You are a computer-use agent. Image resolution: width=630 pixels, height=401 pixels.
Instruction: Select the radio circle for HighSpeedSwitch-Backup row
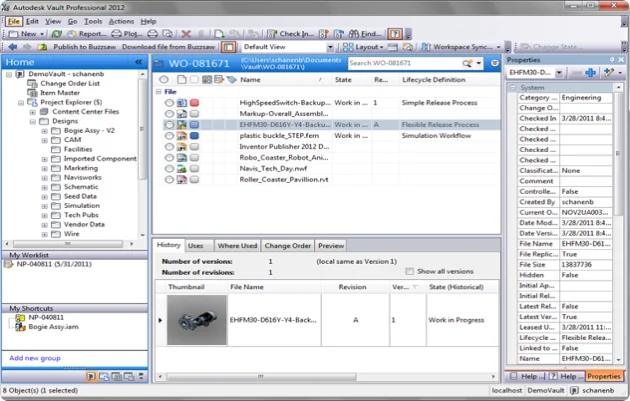(x=169, y=103)
